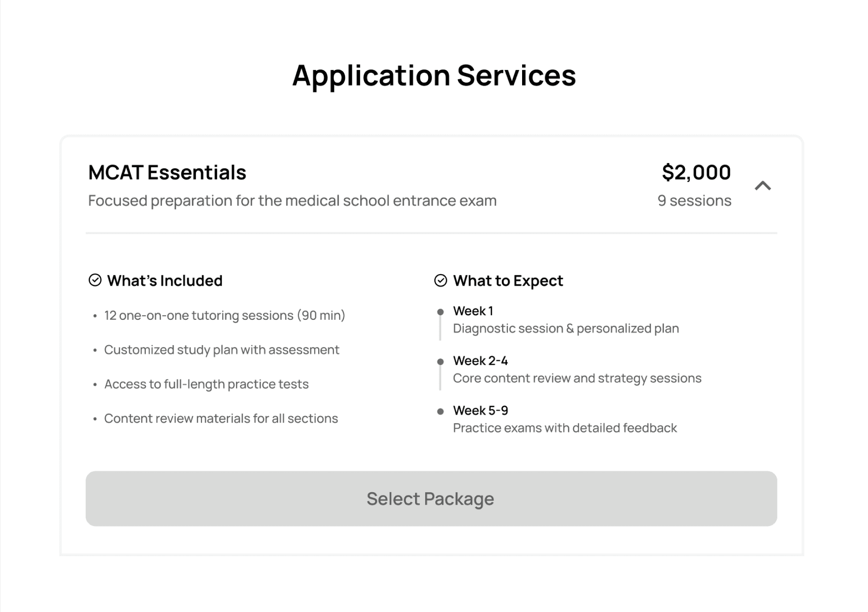The image size is (868, 612).
Task: Click the check-circle icon beside What to Expect
Action: pos(440,280)
